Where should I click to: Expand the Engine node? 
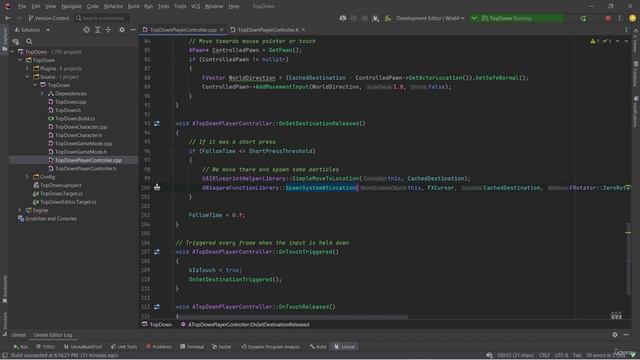click(20, 210)
